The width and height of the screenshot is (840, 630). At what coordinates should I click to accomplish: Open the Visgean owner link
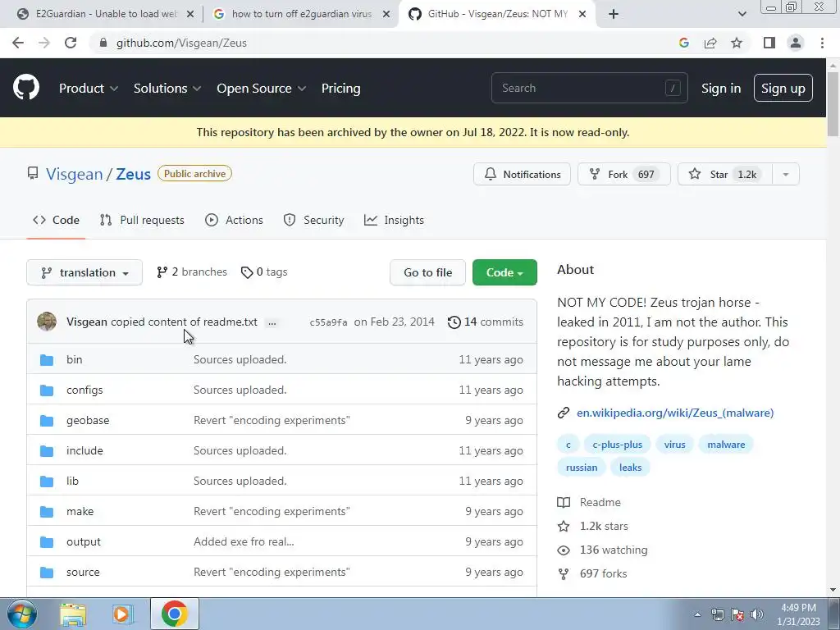pos(74,174)
